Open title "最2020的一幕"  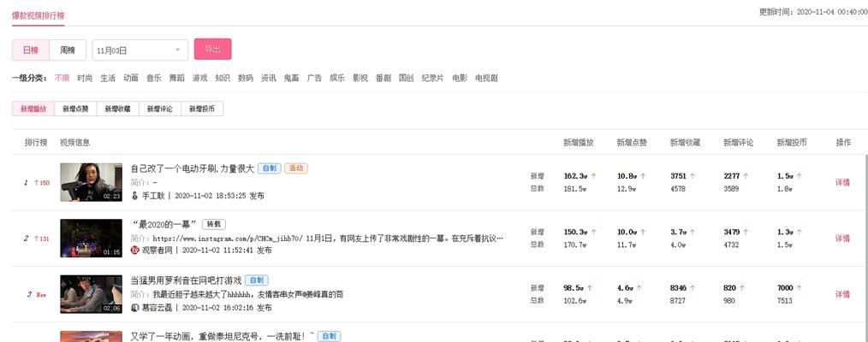(x=163, y=224)
